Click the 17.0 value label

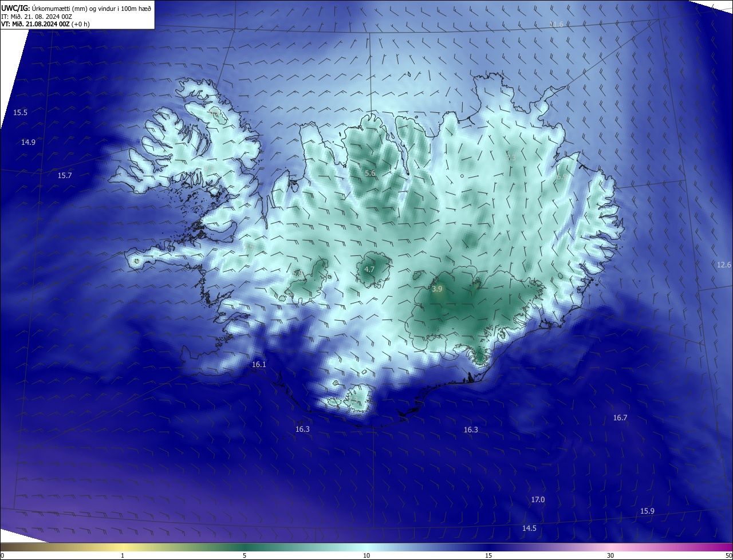pos(538,500)
